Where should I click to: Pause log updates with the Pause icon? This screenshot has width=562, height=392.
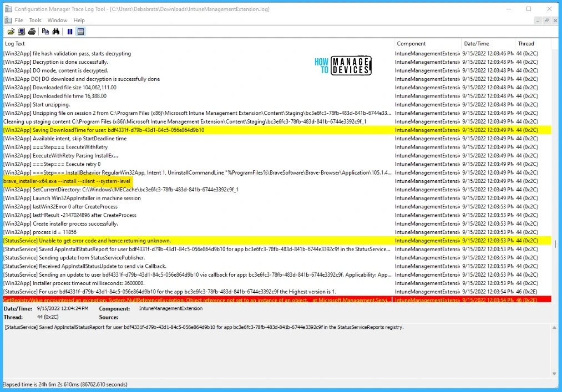coord(70,32)
